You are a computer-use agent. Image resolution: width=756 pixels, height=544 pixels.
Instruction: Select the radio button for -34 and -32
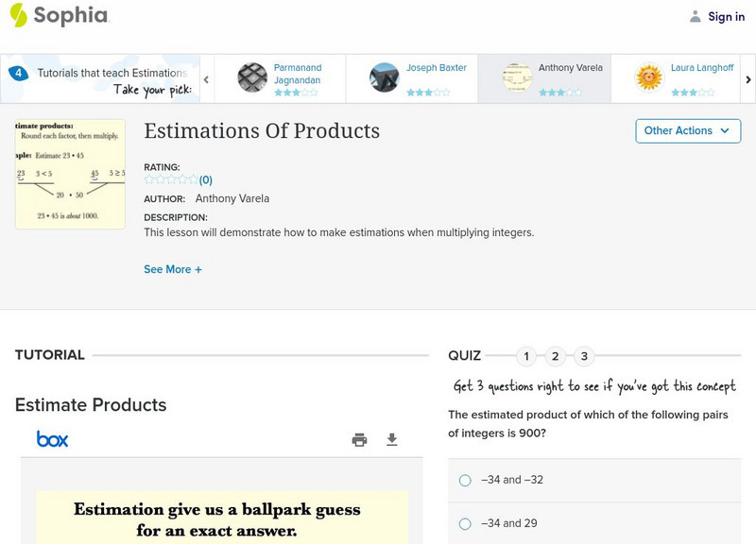tap(464, 480)
